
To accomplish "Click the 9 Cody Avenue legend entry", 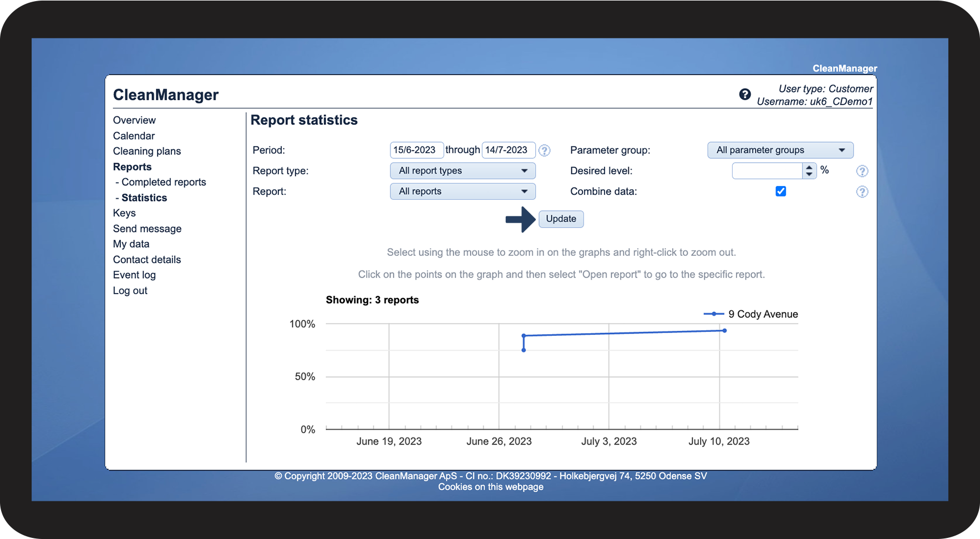I will coord(751,314).
